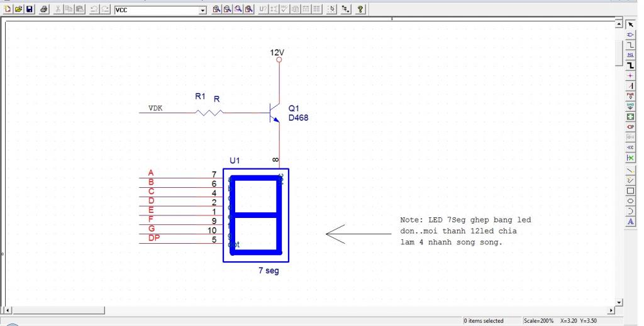Select the Place Line drawing tool
644x326 pixels.
pos(630,170)
